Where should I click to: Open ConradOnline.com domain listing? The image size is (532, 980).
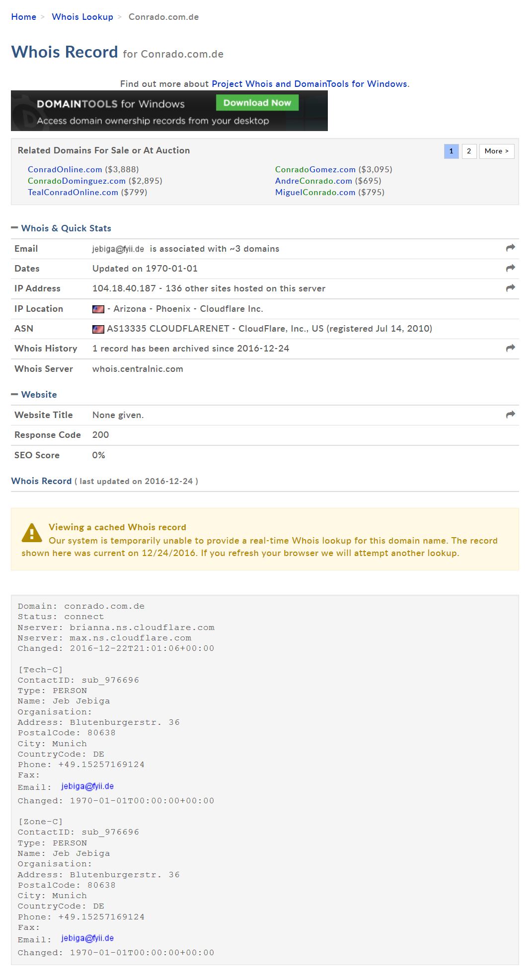tap(65, 170)
